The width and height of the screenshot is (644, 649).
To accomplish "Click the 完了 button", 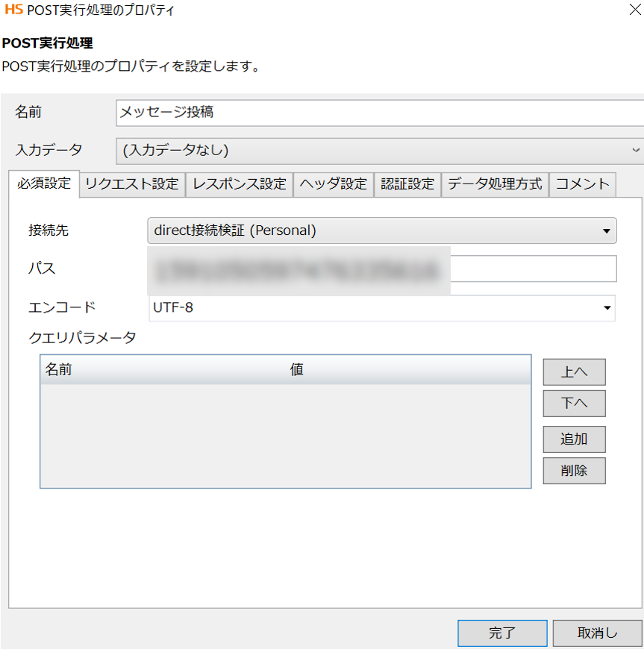I will (x=502, y=633).
